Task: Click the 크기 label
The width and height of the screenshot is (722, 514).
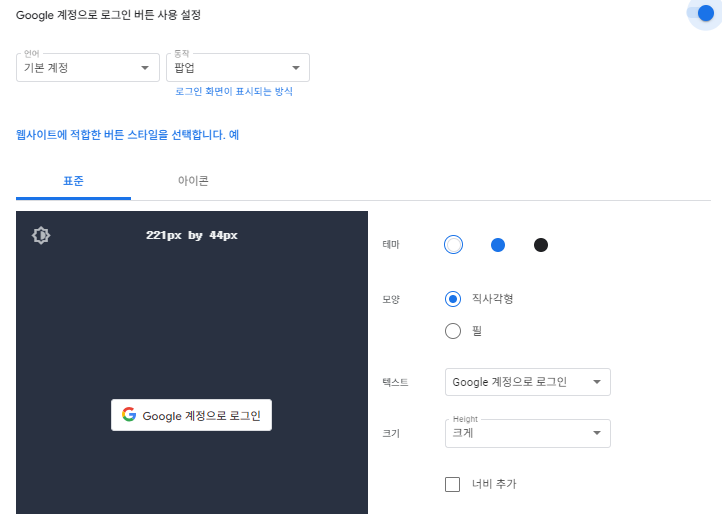Action: tap(390, 433)
